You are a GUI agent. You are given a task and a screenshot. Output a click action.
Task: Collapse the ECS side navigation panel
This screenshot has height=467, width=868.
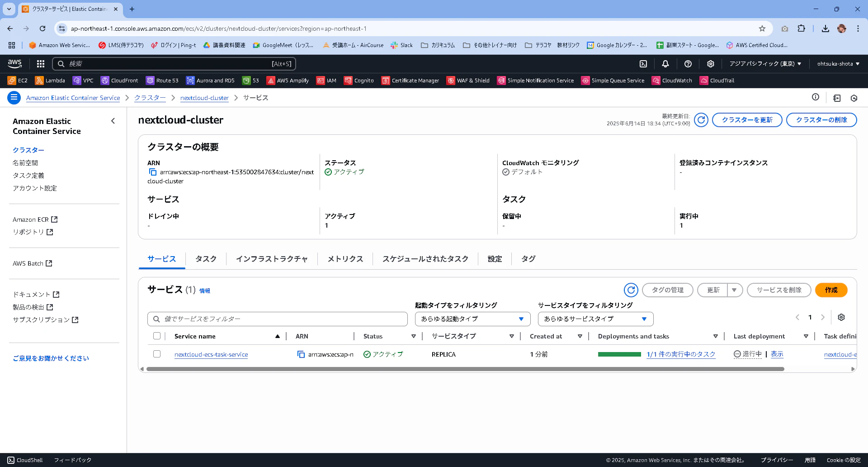tap(113, 121)
